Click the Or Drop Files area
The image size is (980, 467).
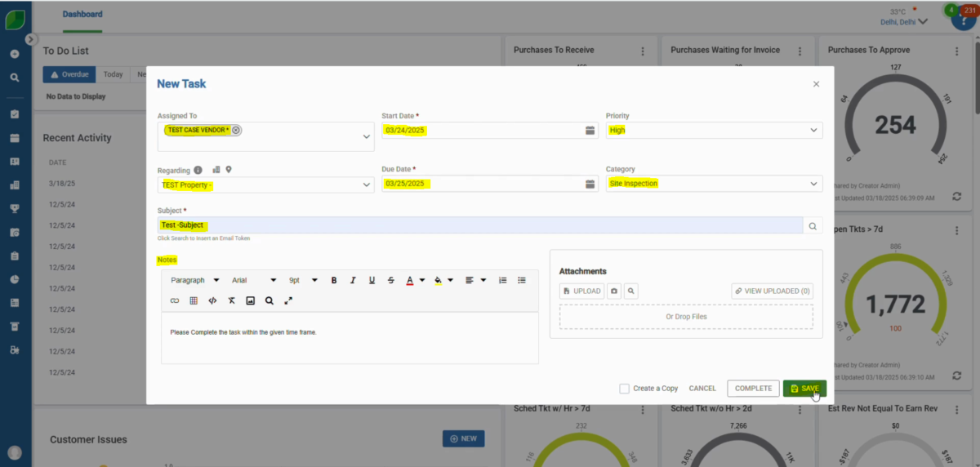point(686,317)
